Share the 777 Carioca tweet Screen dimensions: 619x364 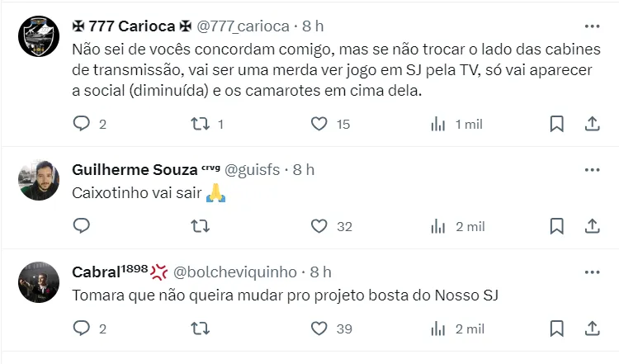(592, 124)
